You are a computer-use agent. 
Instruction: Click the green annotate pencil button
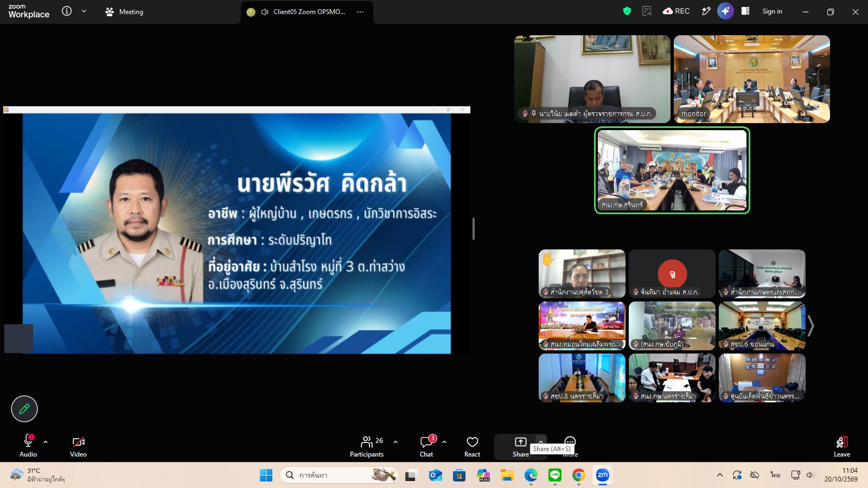(x=24, y=409)
